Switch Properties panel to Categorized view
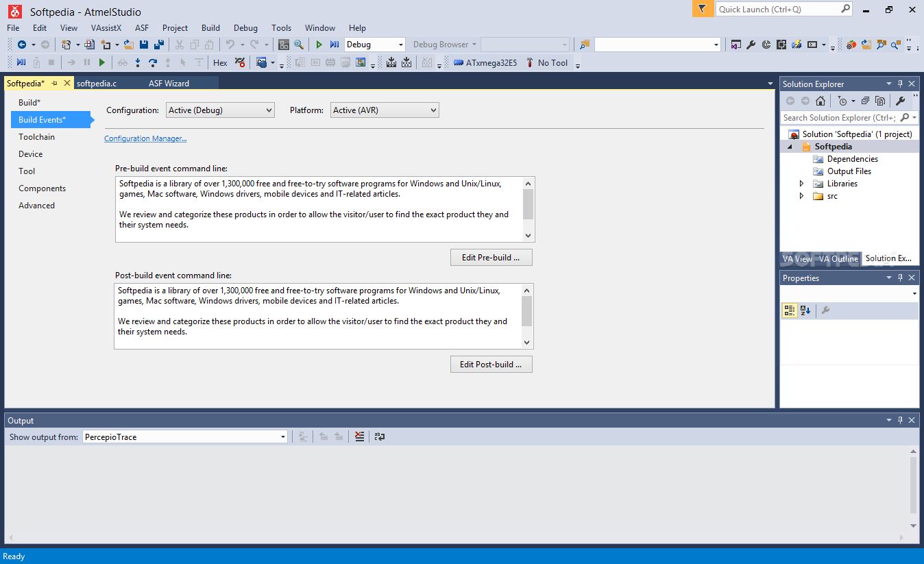This screenshot has height=564, width=924. (x=790, y=310)
